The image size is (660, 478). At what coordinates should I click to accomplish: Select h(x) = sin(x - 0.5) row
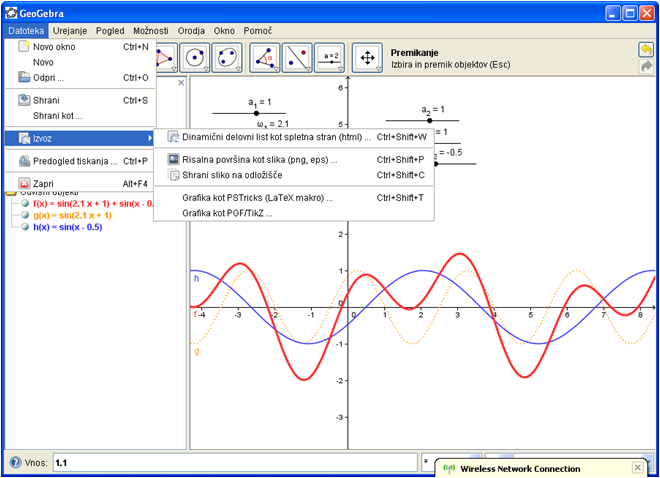point(68,227)
